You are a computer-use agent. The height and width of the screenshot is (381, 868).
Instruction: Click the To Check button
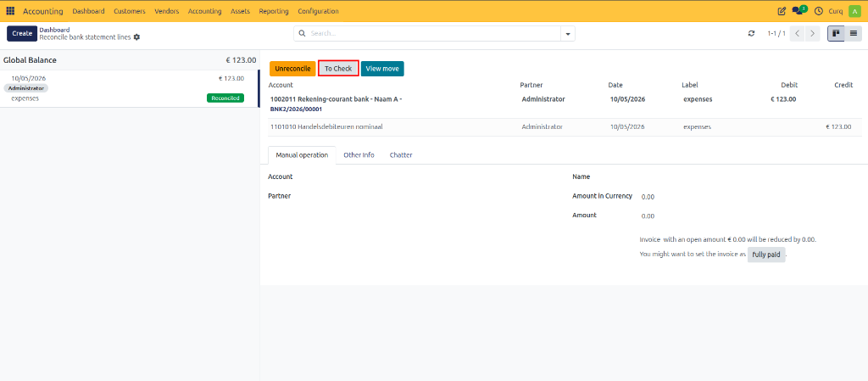click(x=338, y=69)
